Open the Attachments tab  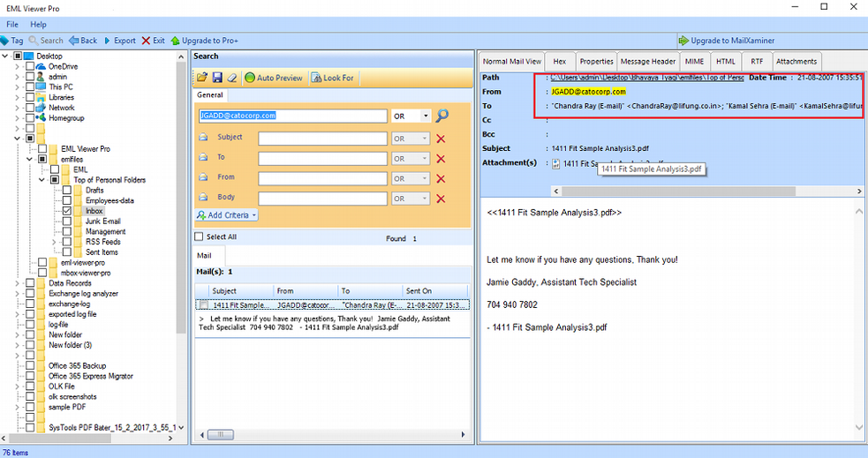click(796, 62)
